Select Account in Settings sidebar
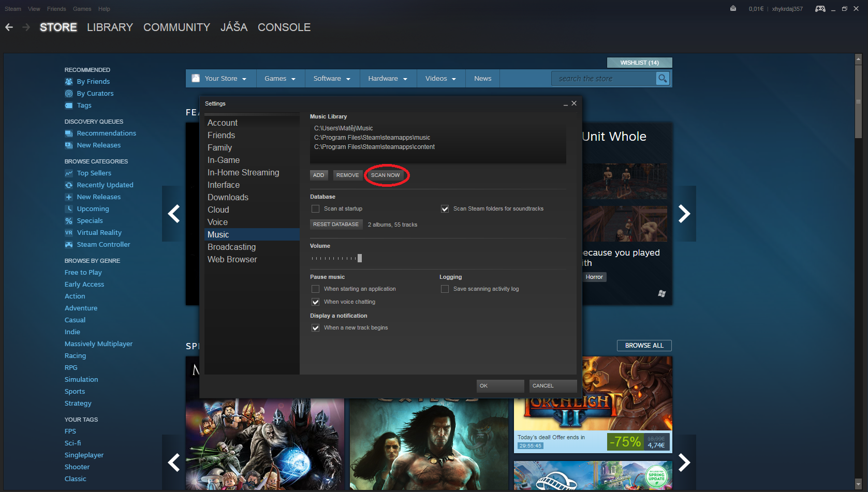The image size is (868, 492). tap(252, 123)
